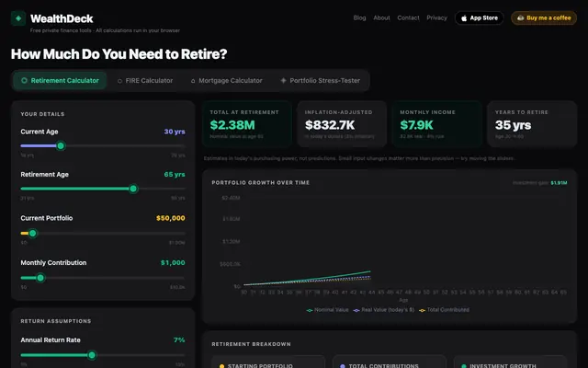
Task: Click the $1.91M investment gain value
Action: click(x=559, y=183)
